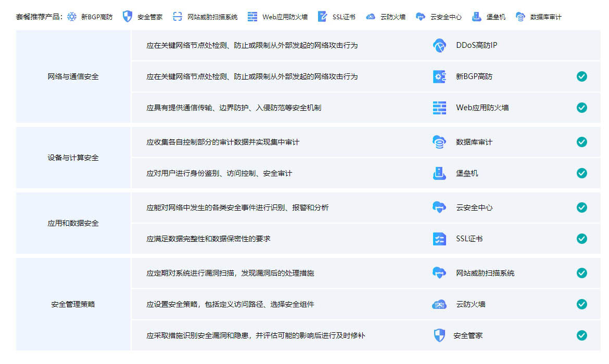
Task: Click the 新BGP高防 gear icon in top bar
Action: (x=72, y=17)
